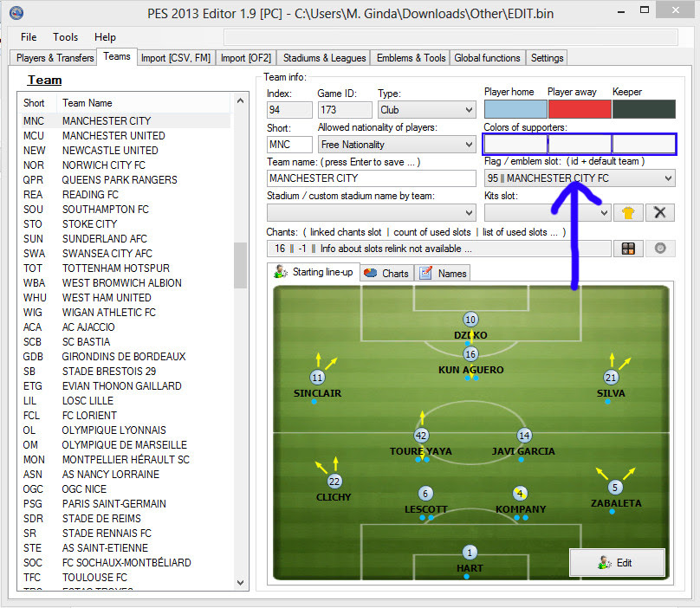Select LOSC LILLE in team list
Screen dimensions: 700x608
[126, 401]
